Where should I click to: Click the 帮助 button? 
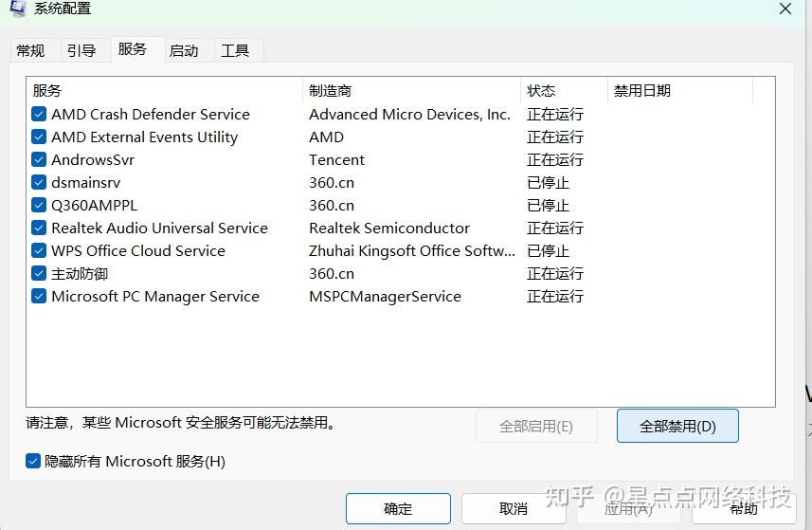click(x=744, y=509)
